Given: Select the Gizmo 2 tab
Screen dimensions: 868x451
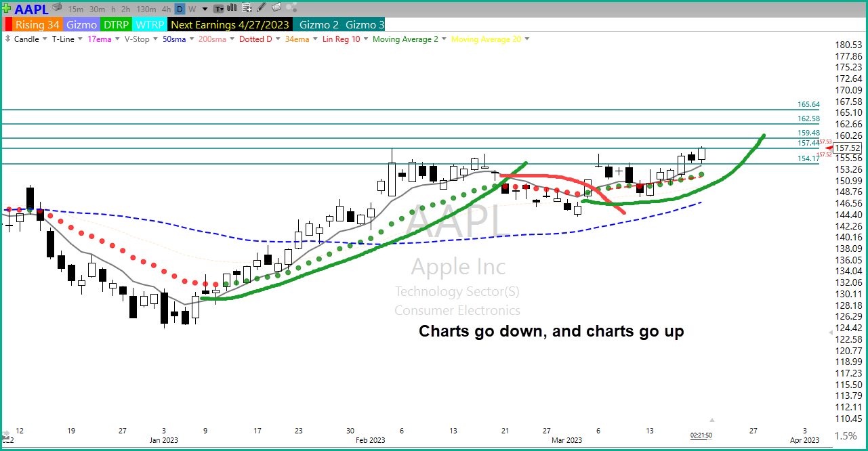Looking at the screenshot, I should click(x=318, y=24).
